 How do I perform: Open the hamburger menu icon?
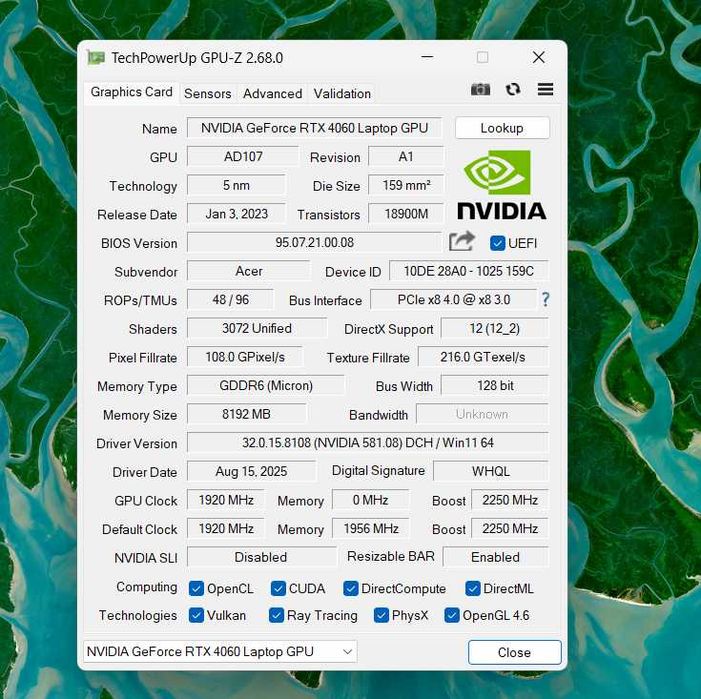(545, 89)
